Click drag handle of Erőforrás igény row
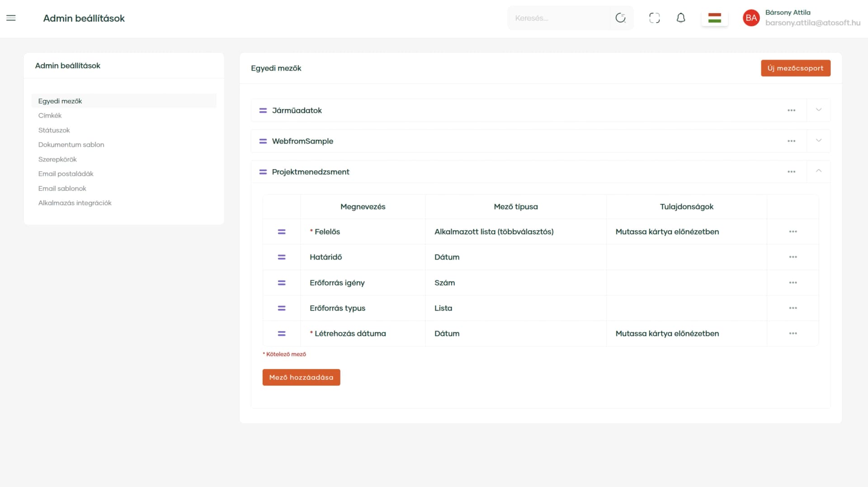This screenshot has height=487, width=868. coord(281,283)
